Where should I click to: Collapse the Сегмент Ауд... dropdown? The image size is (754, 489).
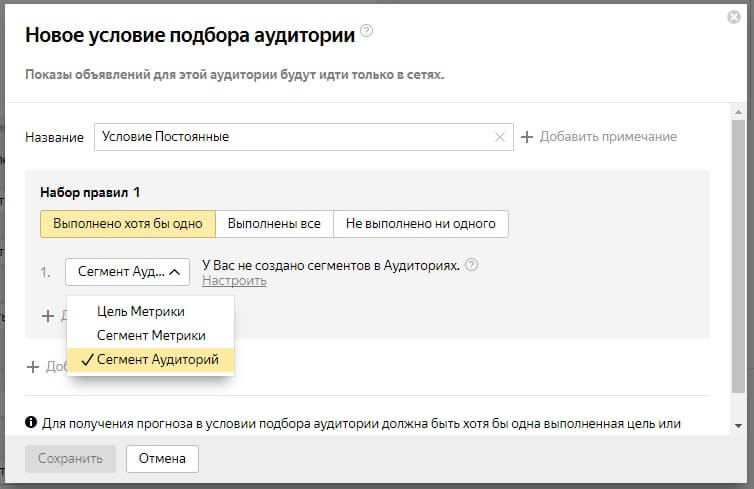[127, 272]
